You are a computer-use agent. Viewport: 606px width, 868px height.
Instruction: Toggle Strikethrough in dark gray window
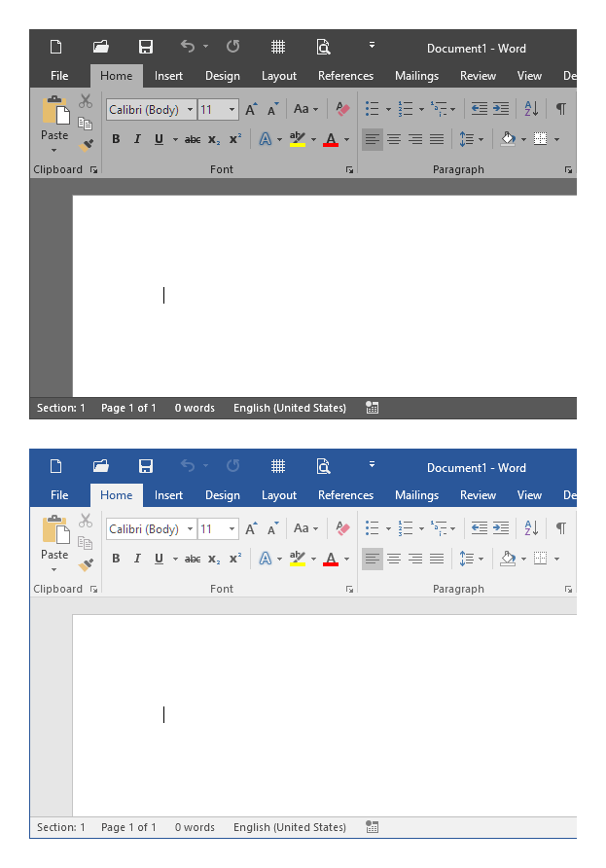pos(193,139)
